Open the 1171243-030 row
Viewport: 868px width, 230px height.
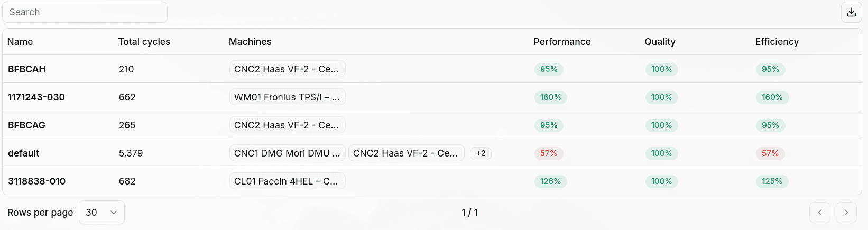432,97
